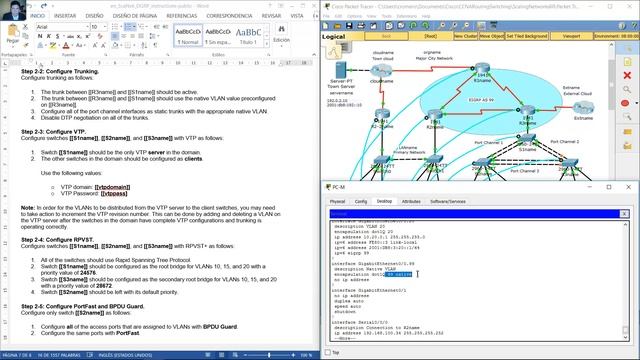Click the Viewport button

(x=571, y=36)
